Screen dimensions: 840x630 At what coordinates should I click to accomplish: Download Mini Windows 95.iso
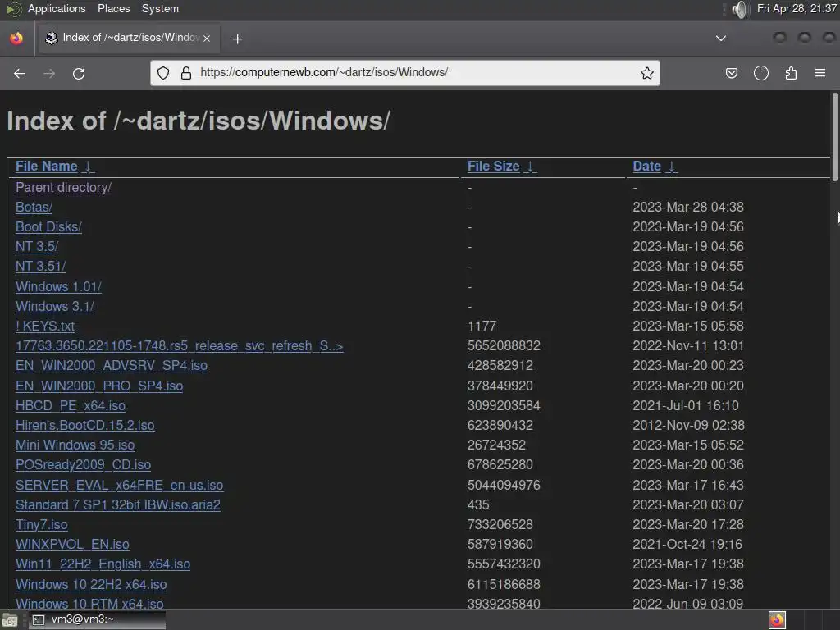[75, 445]
